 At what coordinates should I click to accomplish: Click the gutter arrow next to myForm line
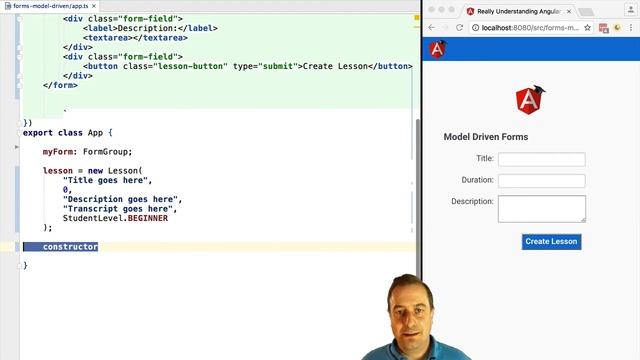click(17, 147)
